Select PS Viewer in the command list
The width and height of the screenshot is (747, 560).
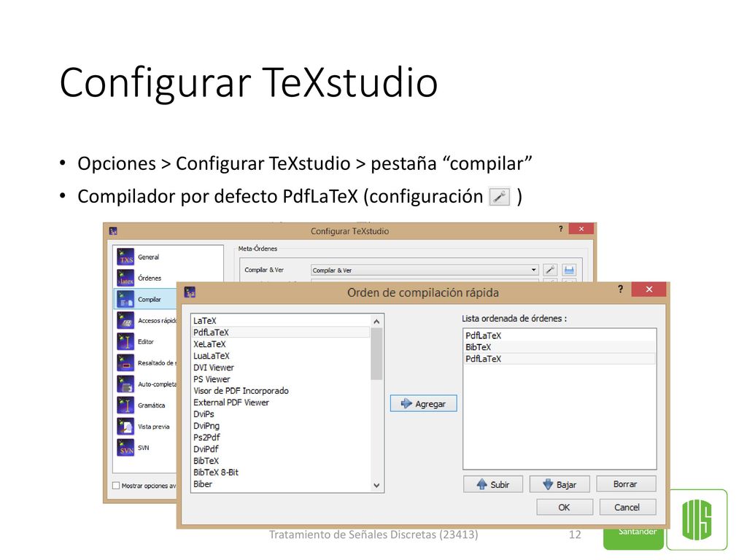tap(281, 379)
